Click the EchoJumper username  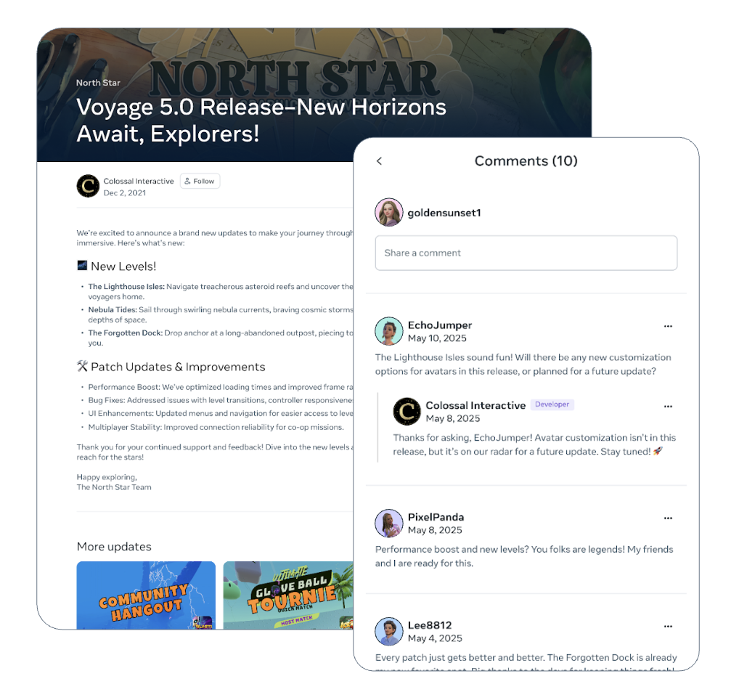point(440,325)
